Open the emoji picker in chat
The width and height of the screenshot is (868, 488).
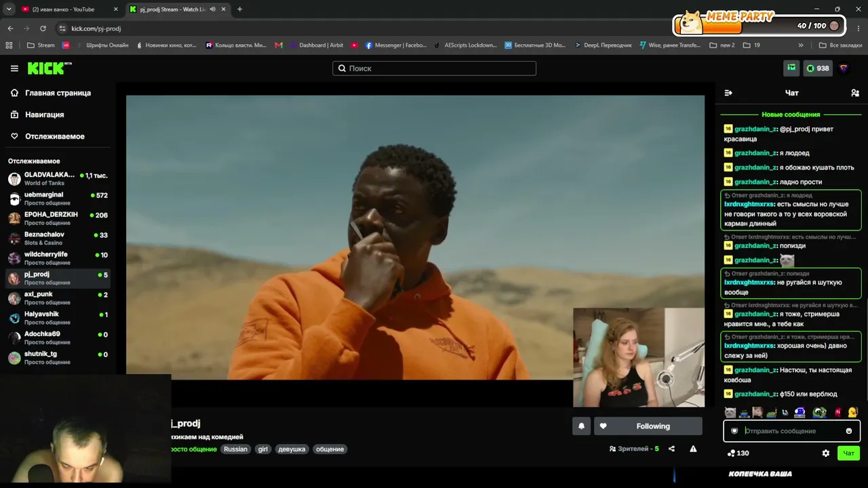(x=849, y=431)
